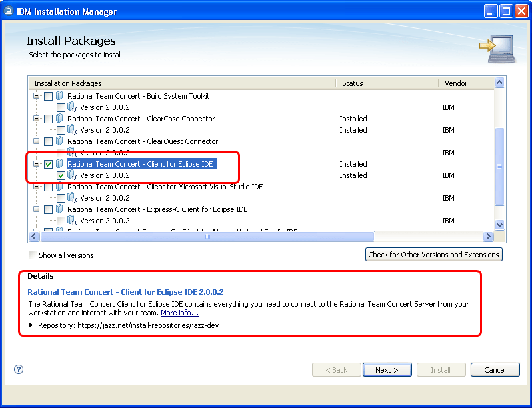The width and height of the screenshot is (532, 408).
Task: Click version icon under Client for Eclipse IDE
Action: [x=72, y=175]
